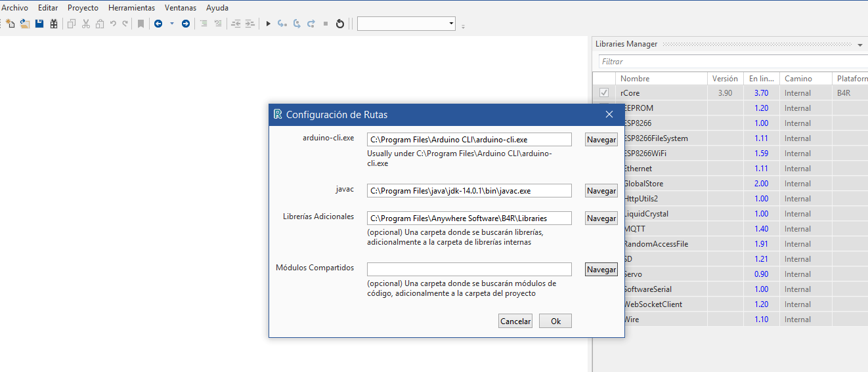Open the backward navigation history dropdown
The image size is (868, 372).
coord(172,24)
